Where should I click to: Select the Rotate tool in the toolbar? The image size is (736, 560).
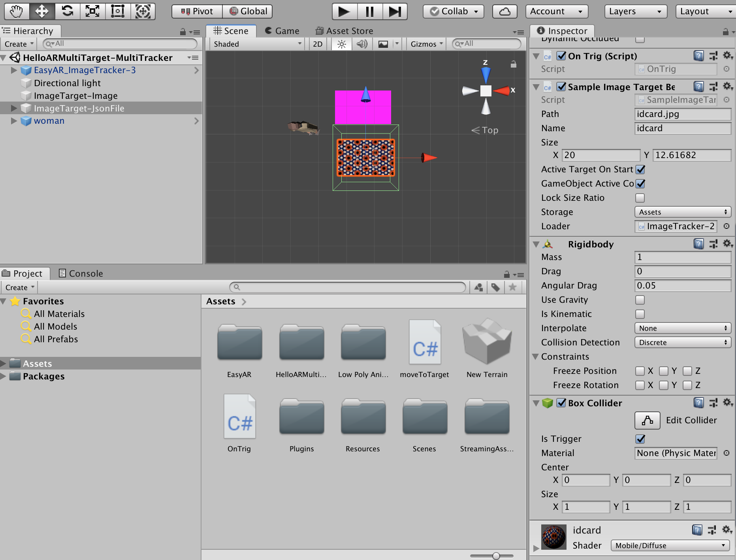pos(67,11)
